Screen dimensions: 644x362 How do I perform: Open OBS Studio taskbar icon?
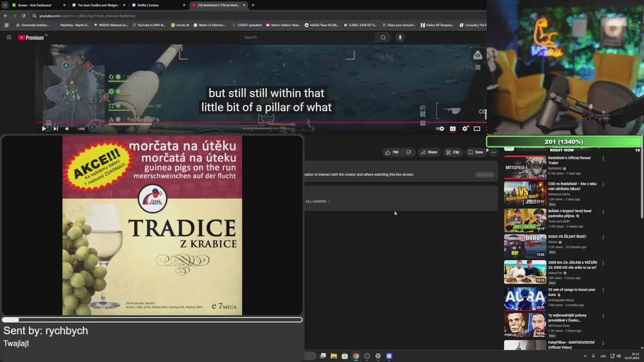pos(367,356)
